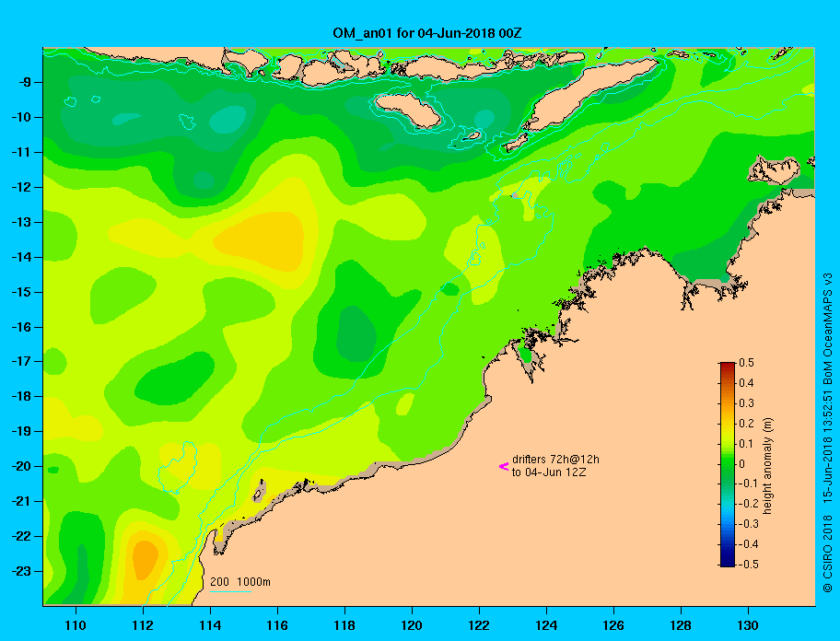Click the longitude label 110

76,625
